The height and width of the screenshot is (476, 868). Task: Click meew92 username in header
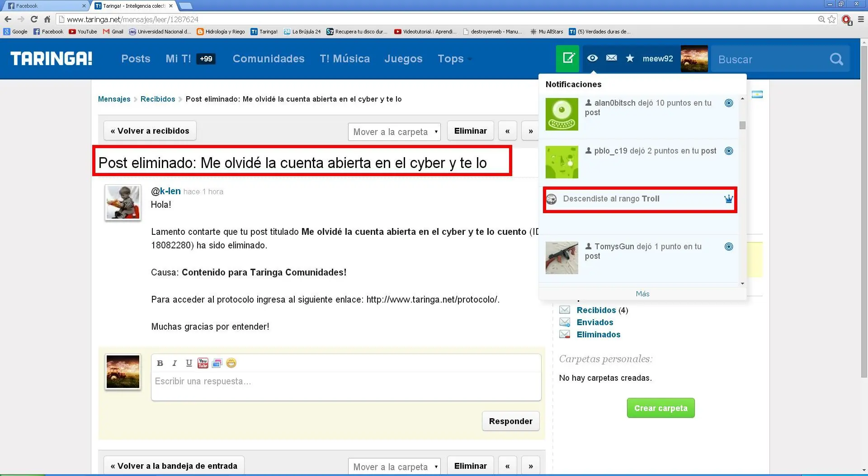[x=658, y=58]
